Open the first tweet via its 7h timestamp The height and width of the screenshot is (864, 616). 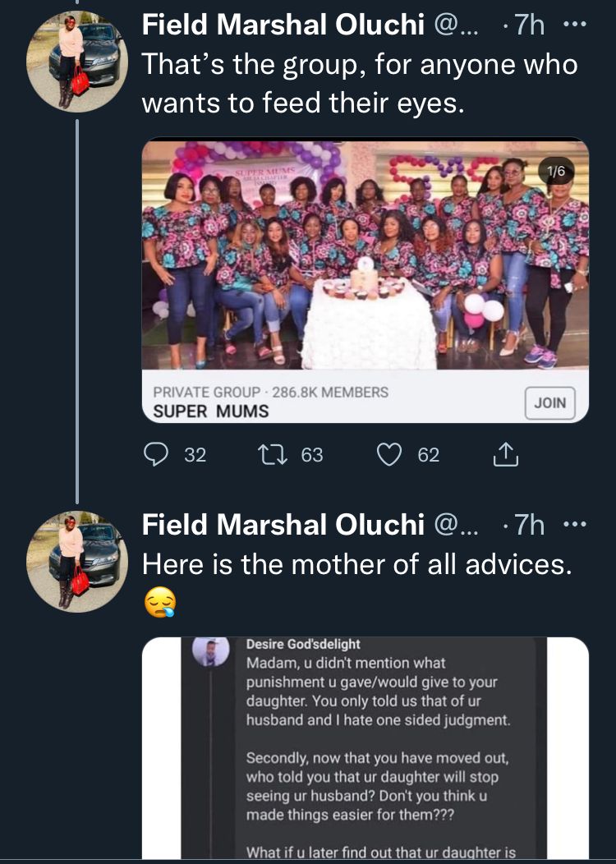click(x=529, y=24)
